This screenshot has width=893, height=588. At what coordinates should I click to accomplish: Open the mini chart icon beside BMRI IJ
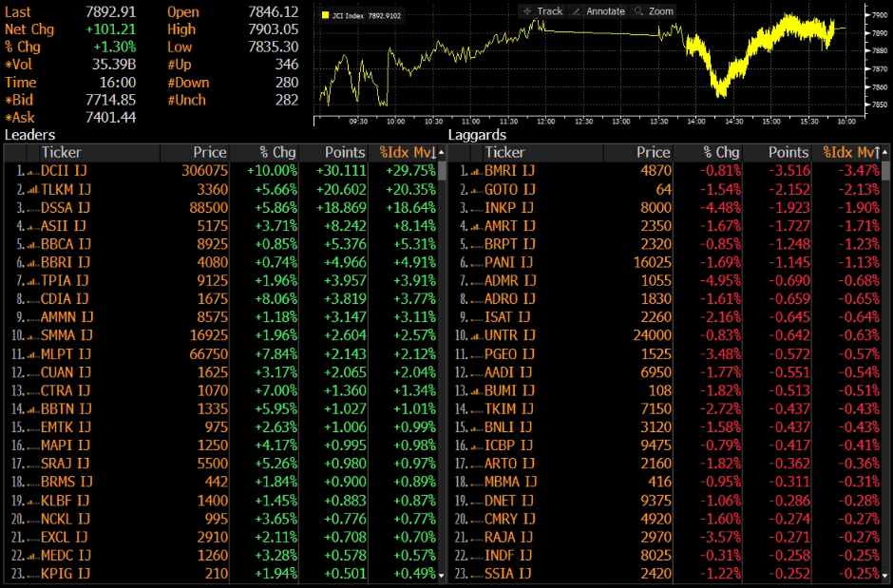pyautogui.click(x=477, y=171)
